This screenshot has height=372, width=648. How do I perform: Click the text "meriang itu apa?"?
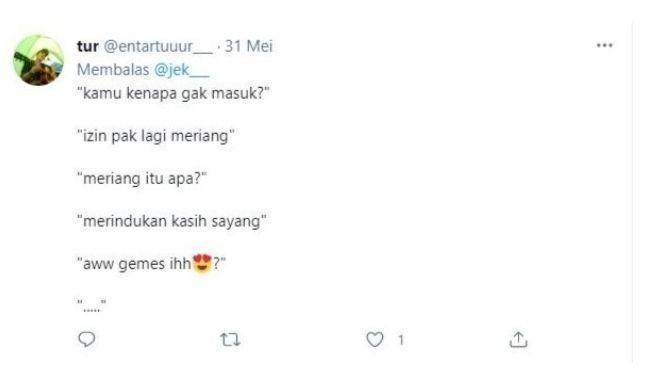tap(142, 179)
